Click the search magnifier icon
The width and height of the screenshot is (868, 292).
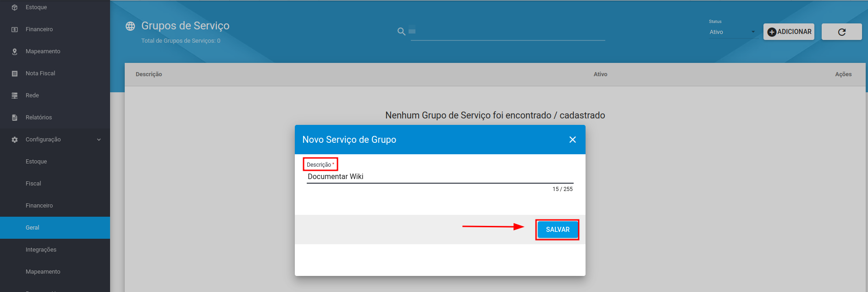401,31
